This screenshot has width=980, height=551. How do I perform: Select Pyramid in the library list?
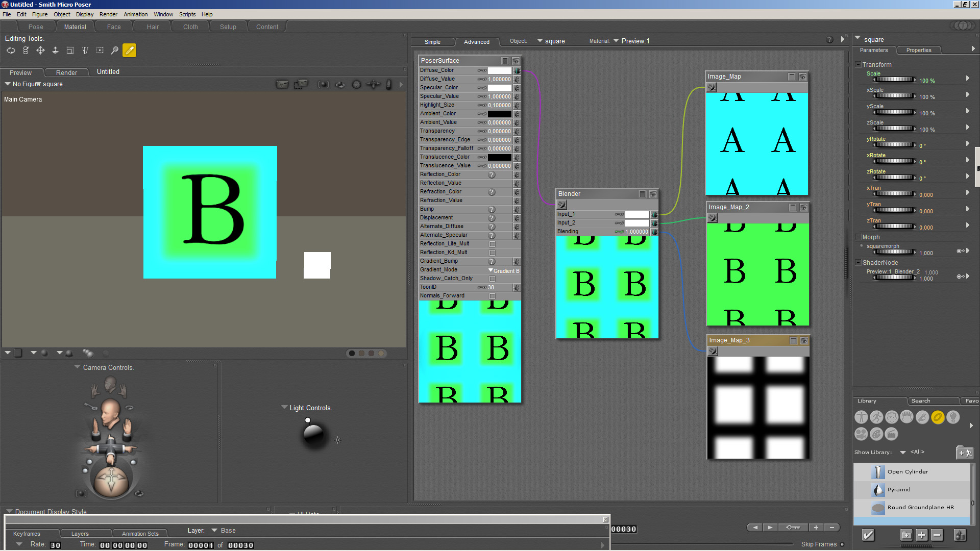coord(898,490)
